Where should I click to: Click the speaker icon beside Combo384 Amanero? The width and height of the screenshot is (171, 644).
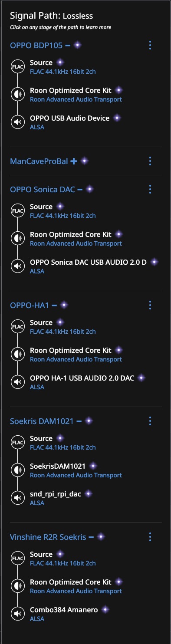(17, 614)
